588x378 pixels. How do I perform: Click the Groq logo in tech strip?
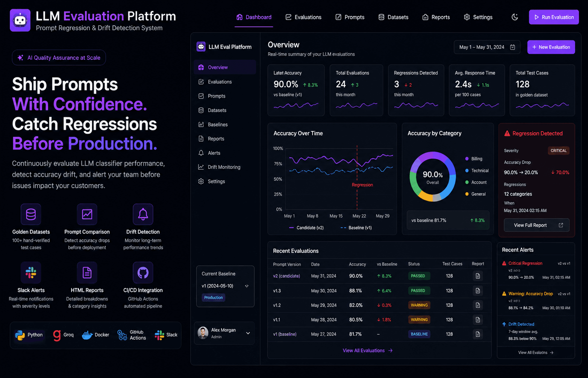(57, 335)
